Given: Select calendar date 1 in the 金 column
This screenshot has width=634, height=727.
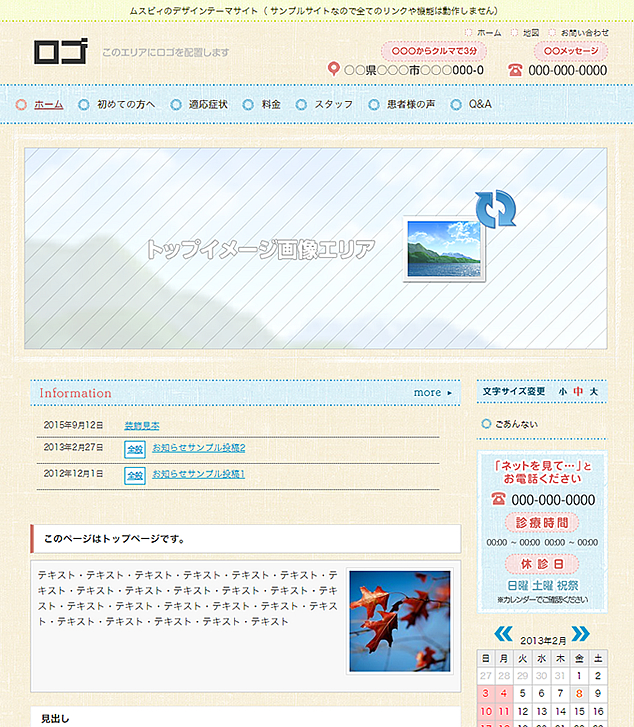Looking at the screenshot, I should 579,676.
